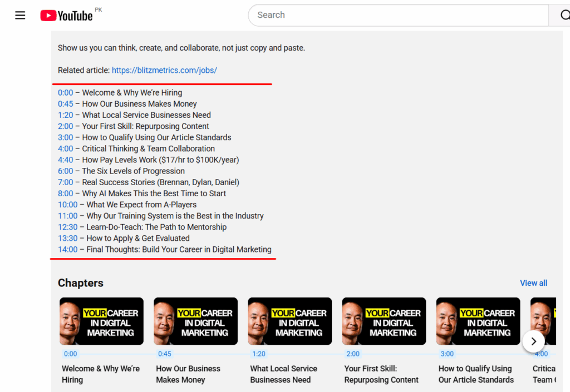Click the 'Show us you can think' sentence
The height and width of the screenshot is (392, 570).
(x=181, y=48)
